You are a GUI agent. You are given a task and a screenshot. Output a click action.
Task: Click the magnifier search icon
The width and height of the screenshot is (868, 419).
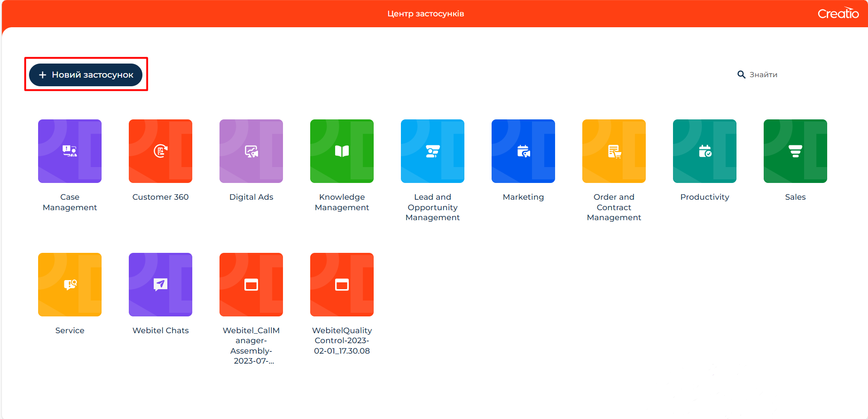(x=741, y=74)
